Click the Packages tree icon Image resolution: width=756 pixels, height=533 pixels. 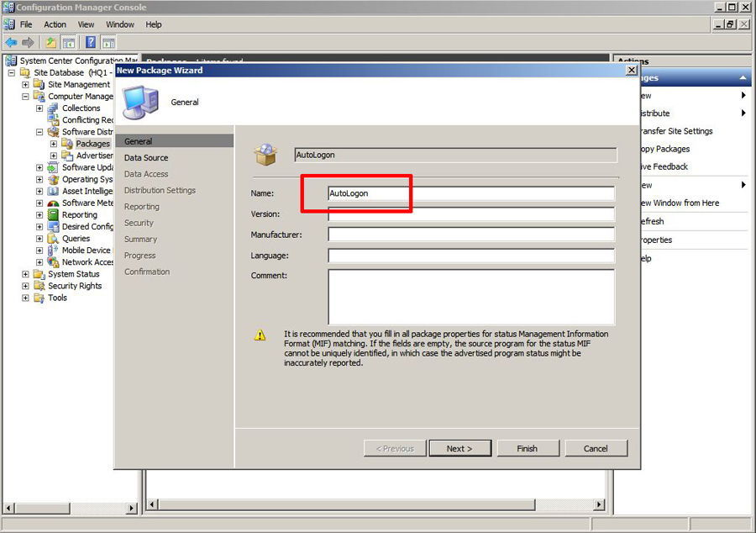[67, 143]
